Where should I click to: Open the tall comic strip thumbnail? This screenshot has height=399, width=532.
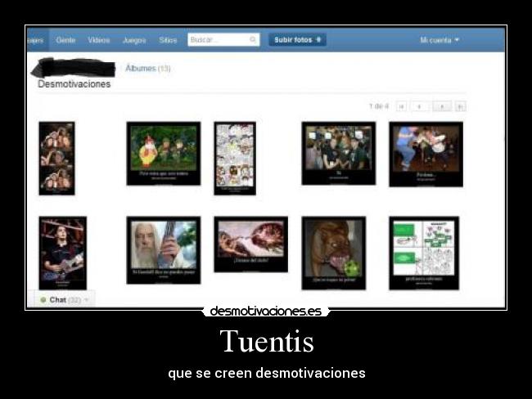pyautogui.click(x=235, y=159)
